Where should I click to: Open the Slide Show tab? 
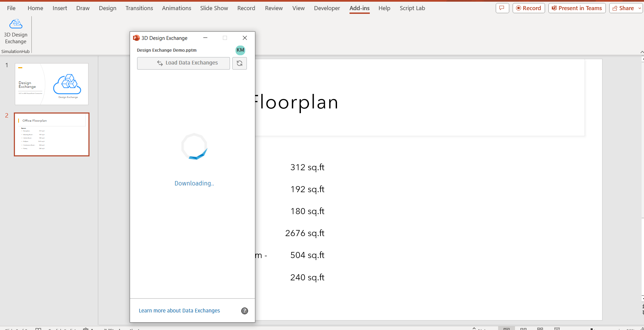(214, 8)
